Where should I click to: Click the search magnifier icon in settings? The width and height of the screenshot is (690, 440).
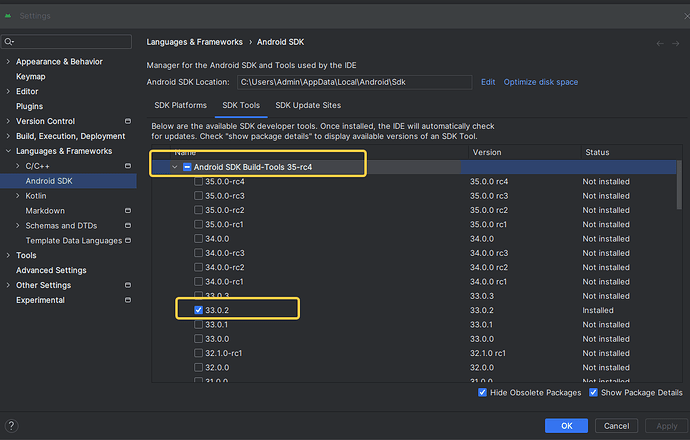pyautogui.click(x=9, y=42)
